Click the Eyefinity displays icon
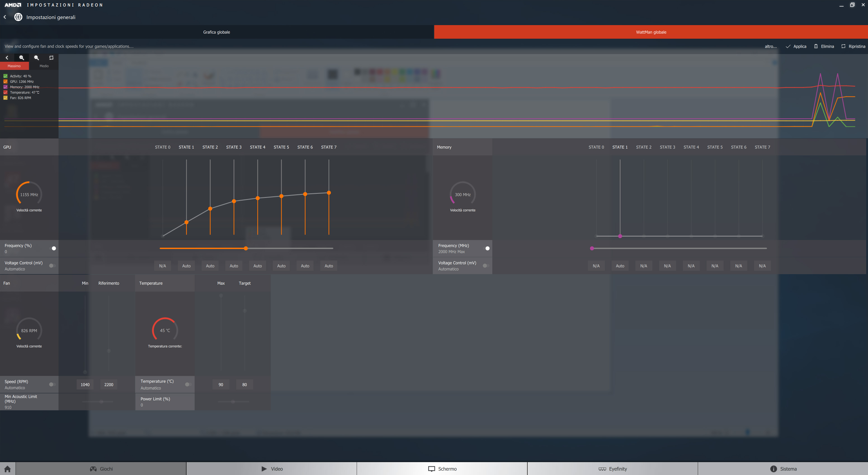 (x=602, y=469)
